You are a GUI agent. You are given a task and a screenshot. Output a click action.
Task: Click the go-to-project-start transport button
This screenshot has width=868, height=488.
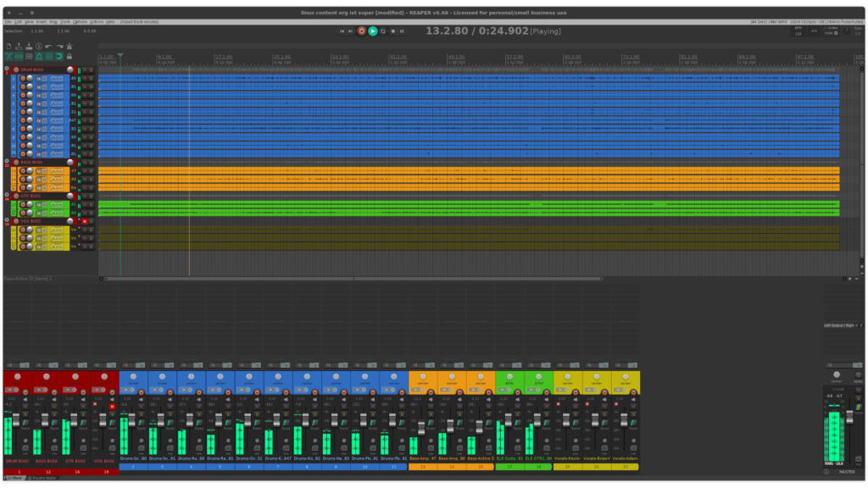pos(342,31)
